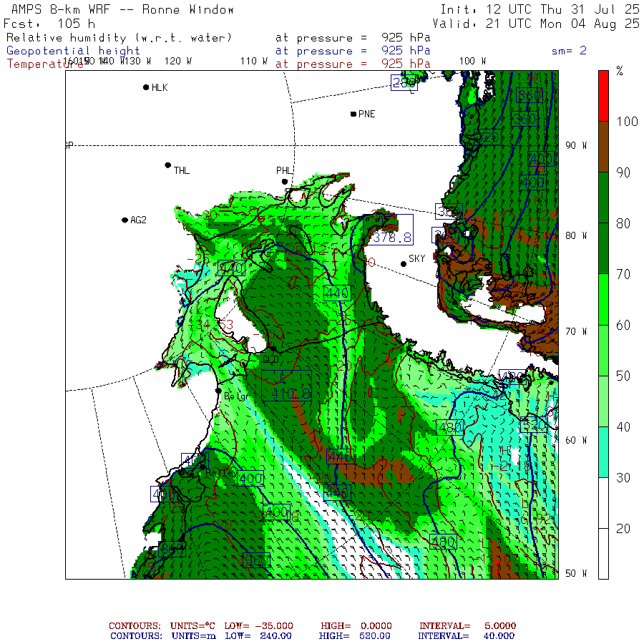
Task: Click the '30' color bar tick label
Action: 623,478
